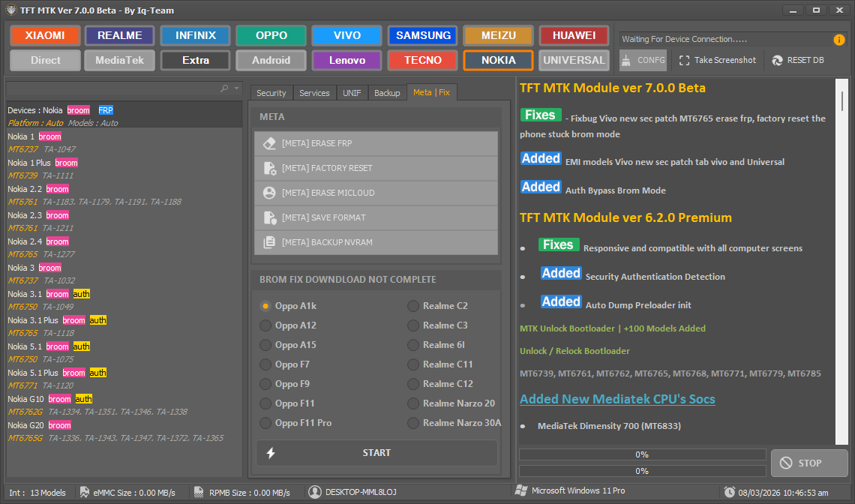855x504 pixels.
Task: Click the RESET DB refresh icon
Action: point(776,60)
